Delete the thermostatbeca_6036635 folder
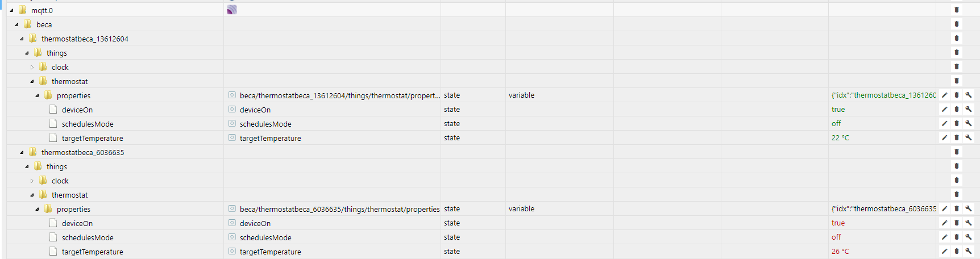 point(957,152)
